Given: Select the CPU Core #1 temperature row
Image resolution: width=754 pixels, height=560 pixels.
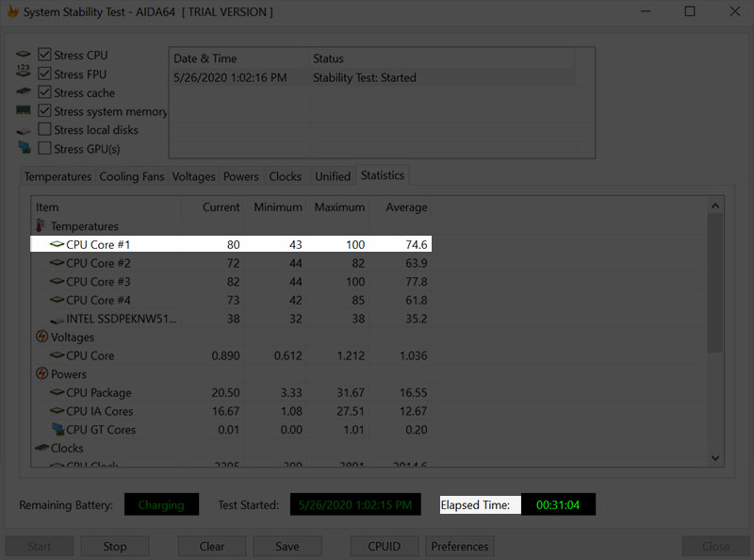Looking at the screenshot, I should coord(231,244).
